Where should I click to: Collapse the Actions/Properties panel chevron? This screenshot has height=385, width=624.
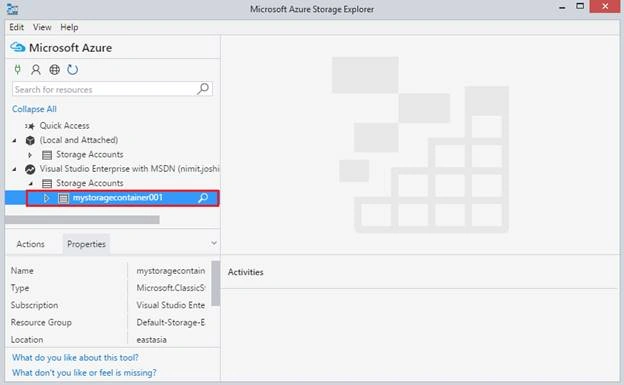[x=214, y=243]
